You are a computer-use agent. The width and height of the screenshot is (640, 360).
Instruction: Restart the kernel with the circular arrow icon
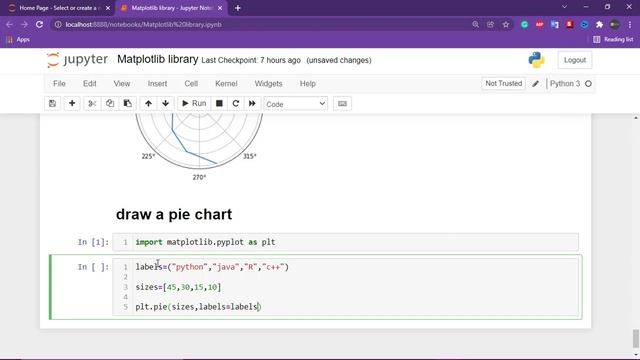(236, 104)
